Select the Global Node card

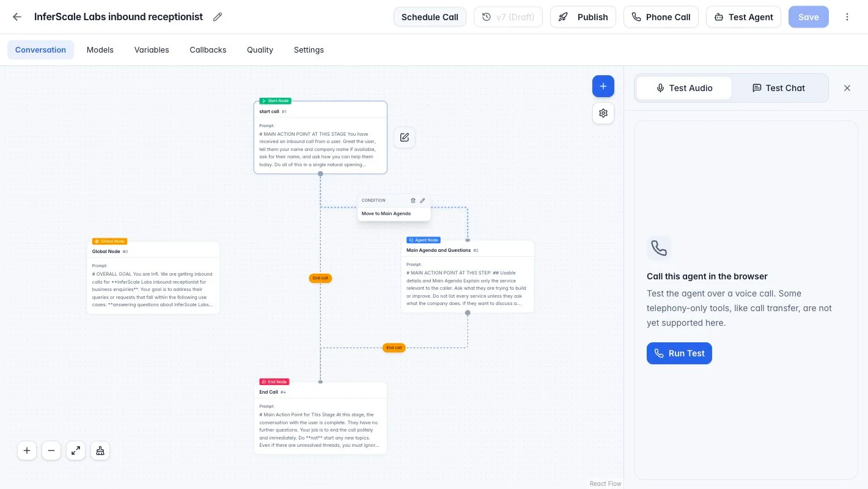(153, 278)
